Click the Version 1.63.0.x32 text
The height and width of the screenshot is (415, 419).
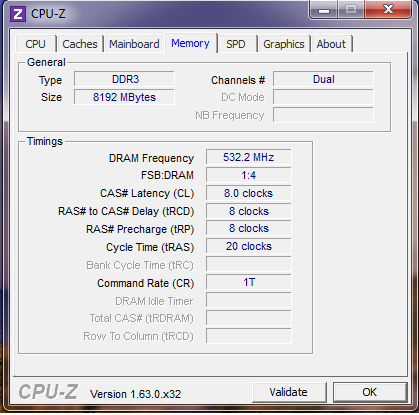coord(135,394)
